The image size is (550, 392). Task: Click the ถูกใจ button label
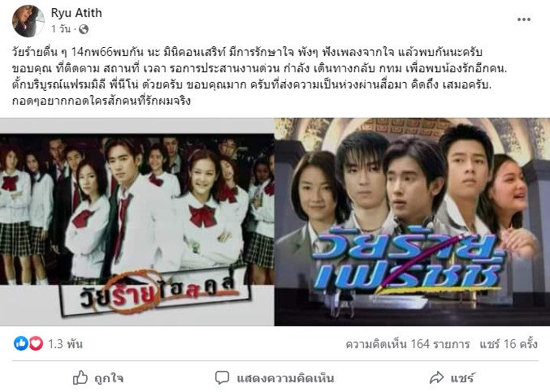pyautogui.click(x=109, y=378)
